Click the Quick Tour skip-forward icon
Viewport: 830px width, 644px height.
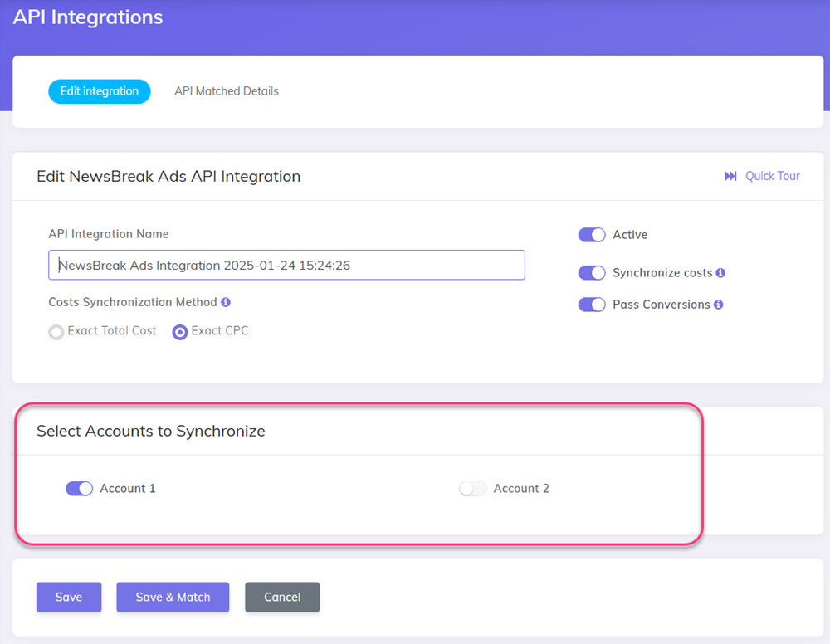coord(730,176)
